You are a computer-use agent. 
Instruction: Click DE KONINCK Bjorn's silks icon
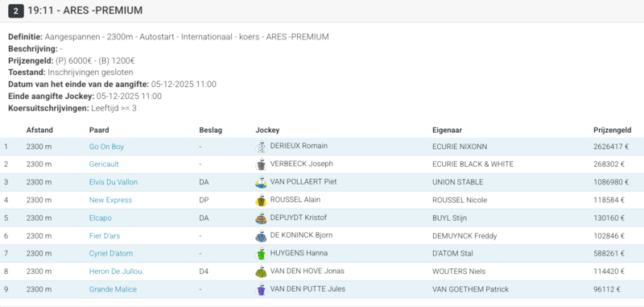[x=261, y=236]
